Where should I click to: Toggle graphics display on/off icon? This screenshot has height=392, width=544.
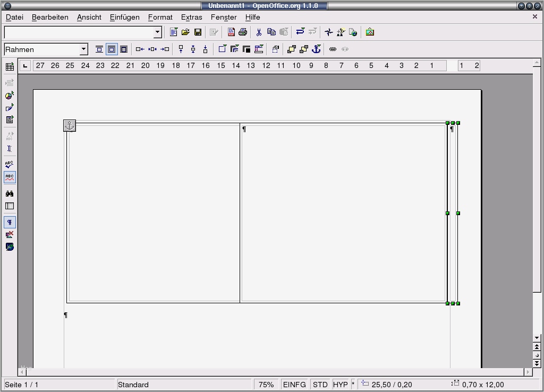[x=10, y=234]
